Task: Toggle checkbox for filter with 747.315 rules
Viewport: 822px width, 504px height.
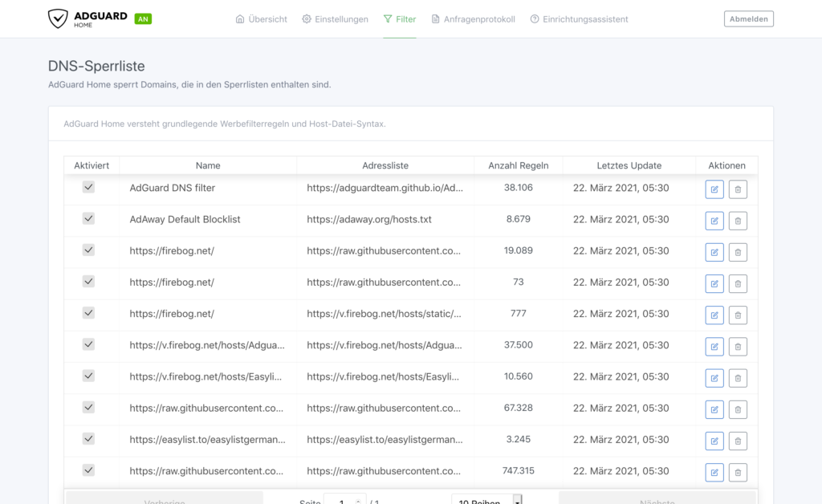Action: 88,470
